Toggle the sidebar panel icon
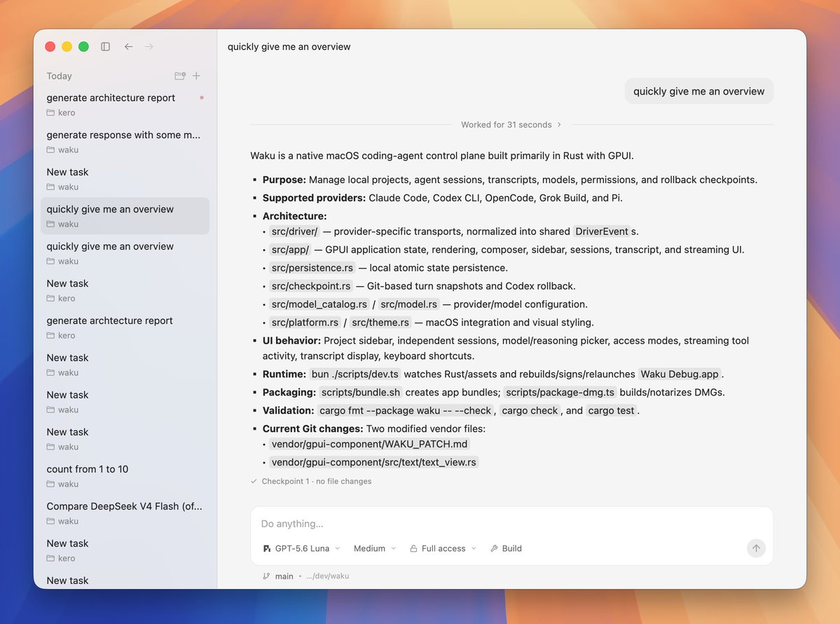The width and height of the screenshot is (840, 624). pos(106,47)
